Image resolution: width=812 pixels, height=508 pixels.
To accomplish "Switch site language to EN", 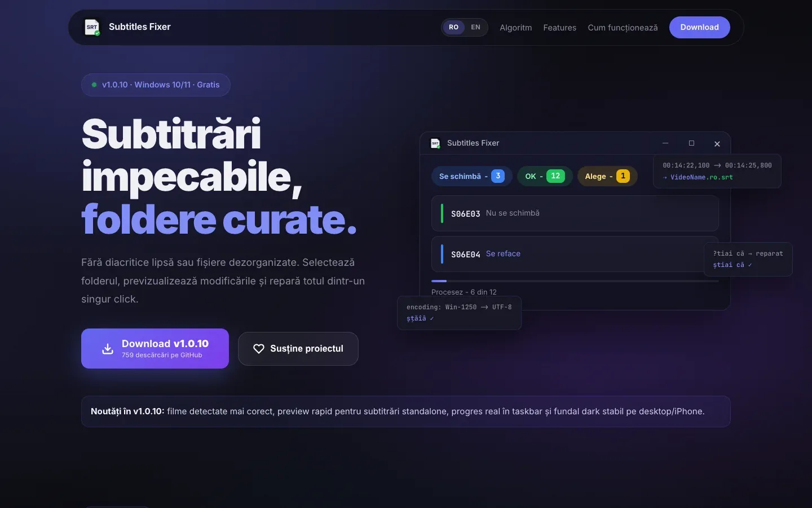I will tap(476, 27).
